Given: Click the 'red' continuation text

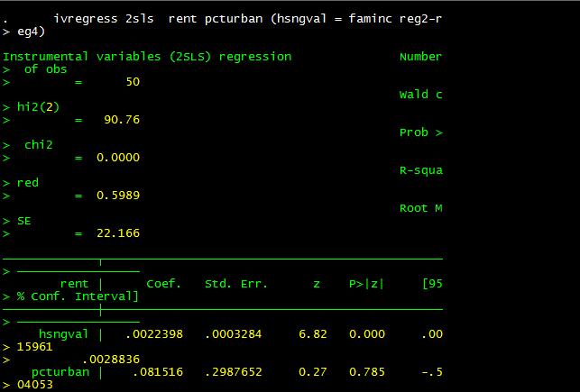Looking at the screenshot, I should pos(28,183).
